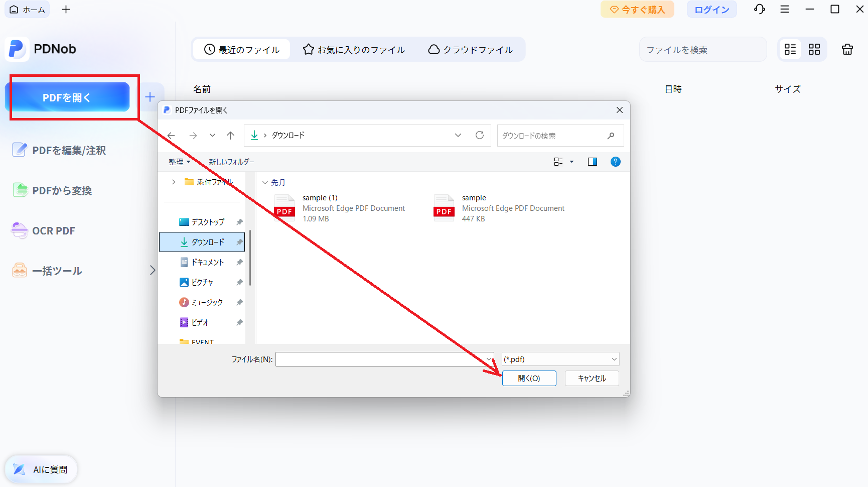868x487 pixels.
Task: Open the ファイル名 dropdown arrow
Action: click(489, 359)
